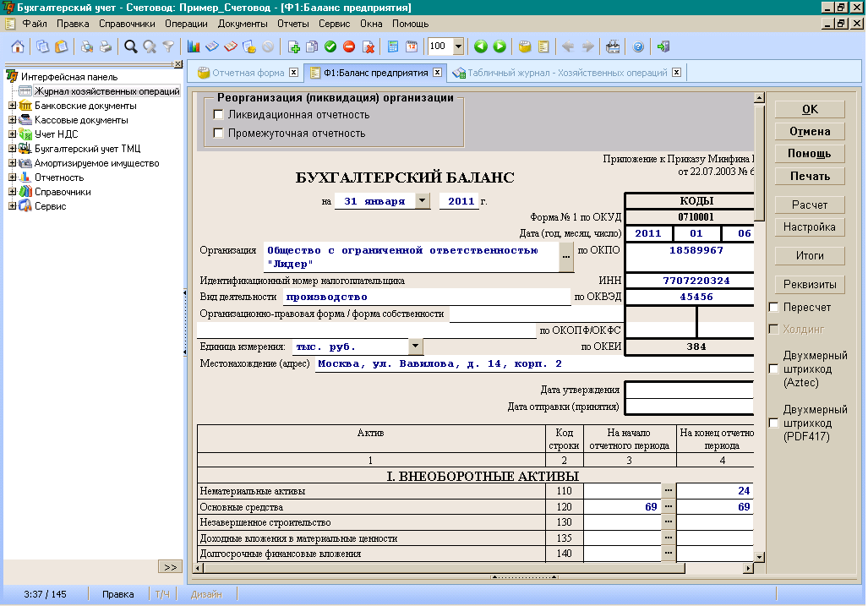This screenshot has height=606, width=868.
Task: Click the organization name input field
Action: (x=410, y=257)
